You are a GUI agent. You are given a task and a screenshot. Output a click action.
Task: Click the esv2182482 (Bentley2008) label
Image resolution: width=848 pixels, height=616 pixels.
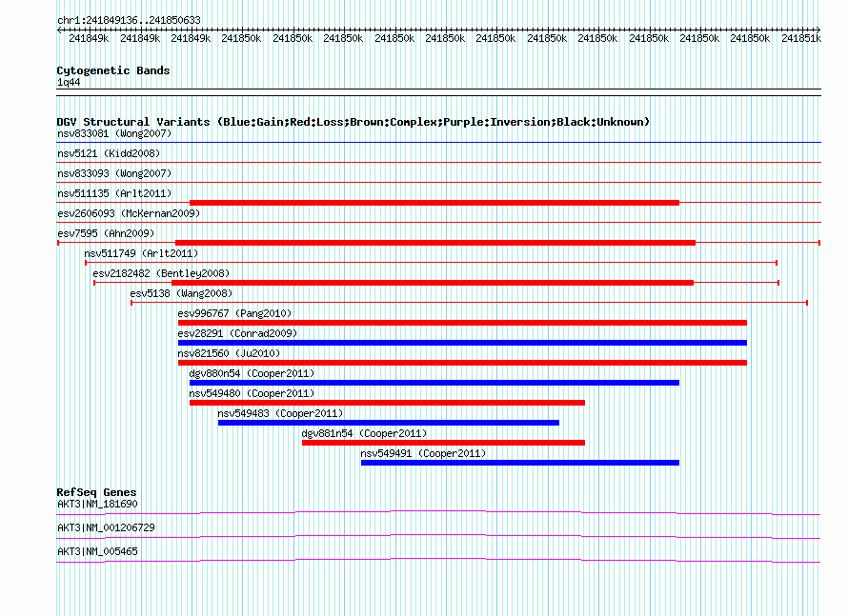pos(161,273)
